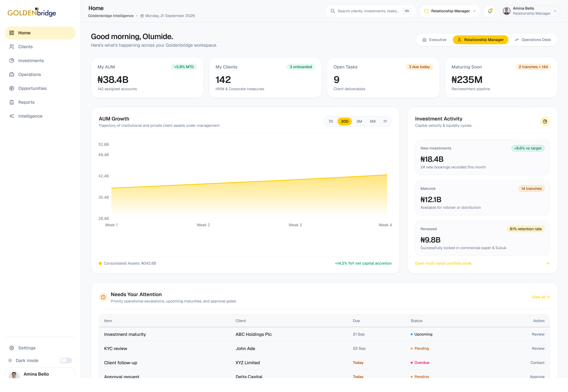568x392 pixels.
Task: Click Amina Bello's avatar in the header
Action: (506, 11)
